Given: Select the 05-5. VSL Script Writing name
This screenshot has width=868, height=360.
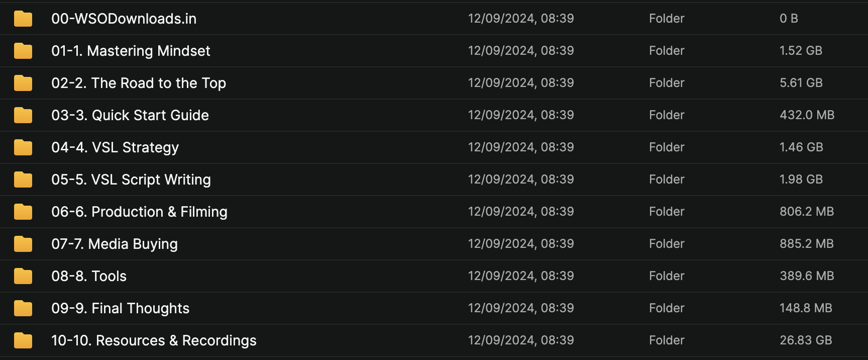Looking at the screenshot, I should point(131,179).
